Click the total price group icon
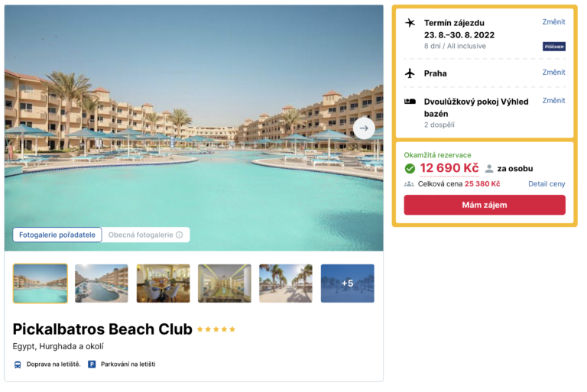 click(409, 184)
